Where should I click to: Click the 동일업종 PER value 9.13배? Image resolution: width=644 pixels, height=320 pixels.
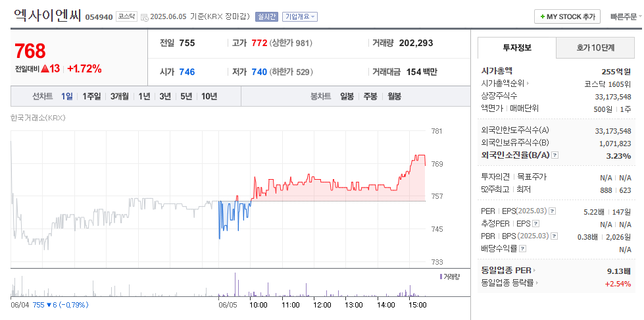point(619,271)
